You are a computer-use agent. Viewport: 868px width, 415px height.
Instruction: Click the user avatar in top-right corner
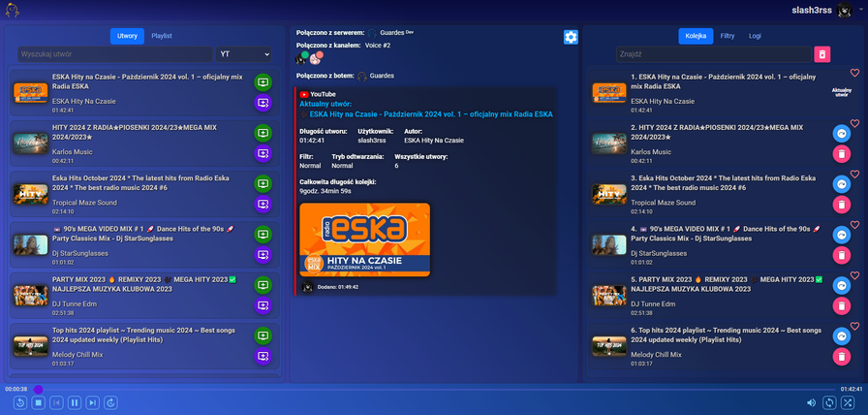pos(844,11)
